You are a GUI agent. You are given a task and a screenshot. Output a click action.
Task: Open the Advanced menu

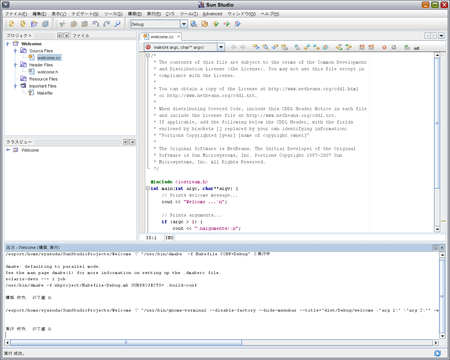[212, 14]
